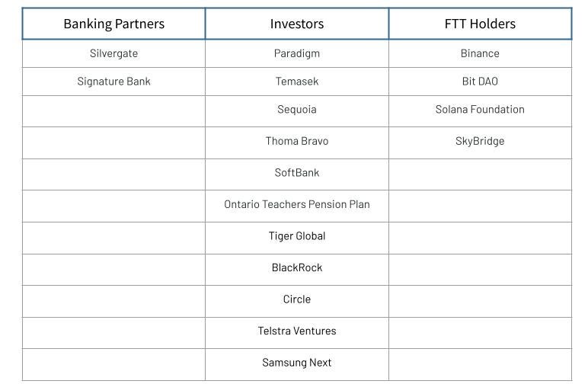Click the Temasek investor entry

[x=296, y=82]
